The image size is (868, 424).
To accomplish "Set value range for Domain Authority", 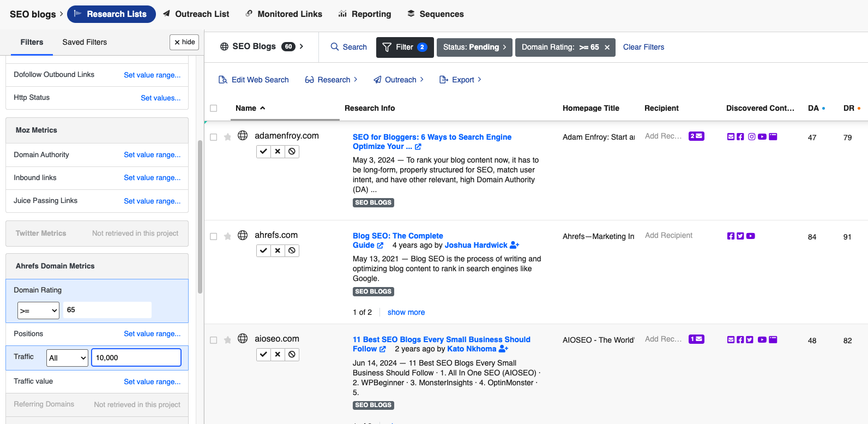I will (152, 154).
